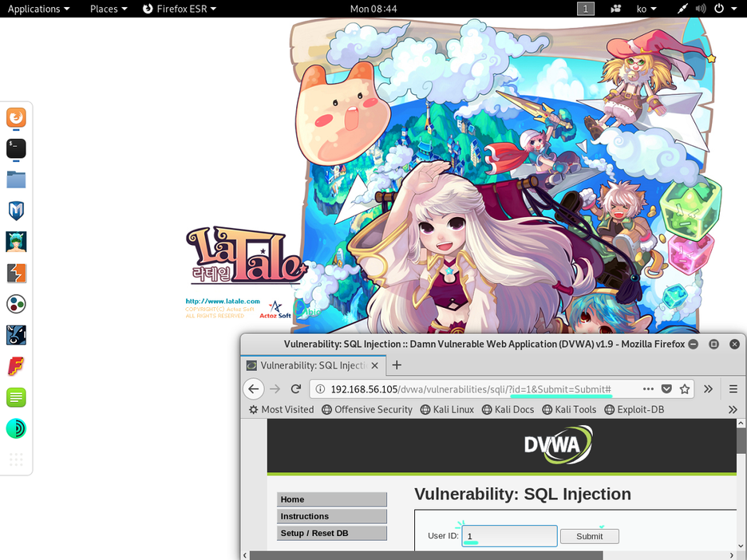Viewport: 747px width, 560px height.
Task: Launch the Terminal dock icon
Action: (x=16, y=148)
